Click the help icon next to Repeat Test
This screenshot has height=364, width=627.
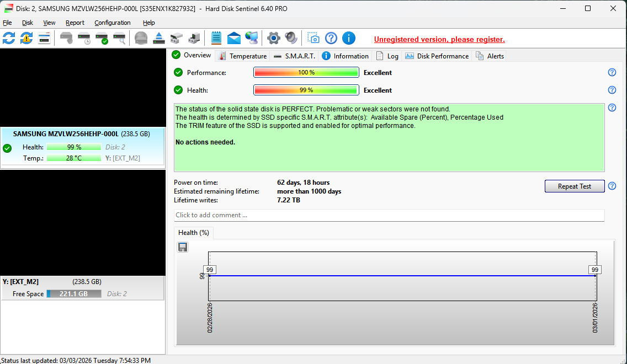point(612,186)
